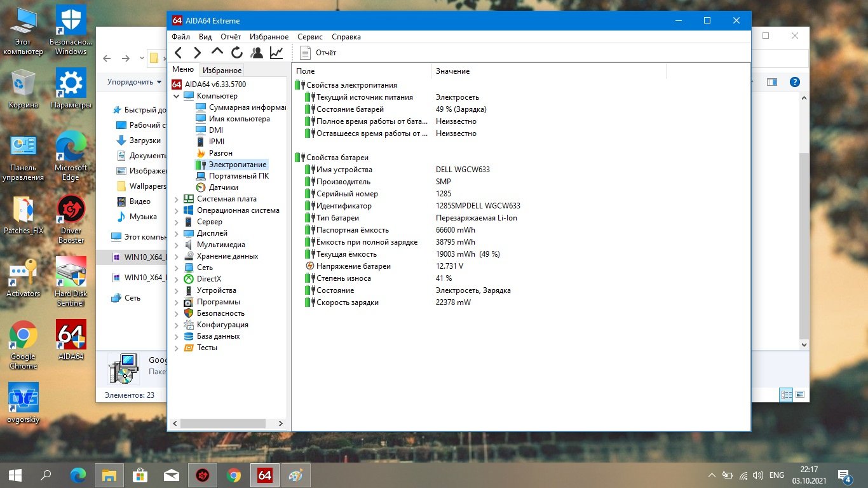The image size is (868, 488).
Task: Expand the Хранение данных node
Action: 177,256
